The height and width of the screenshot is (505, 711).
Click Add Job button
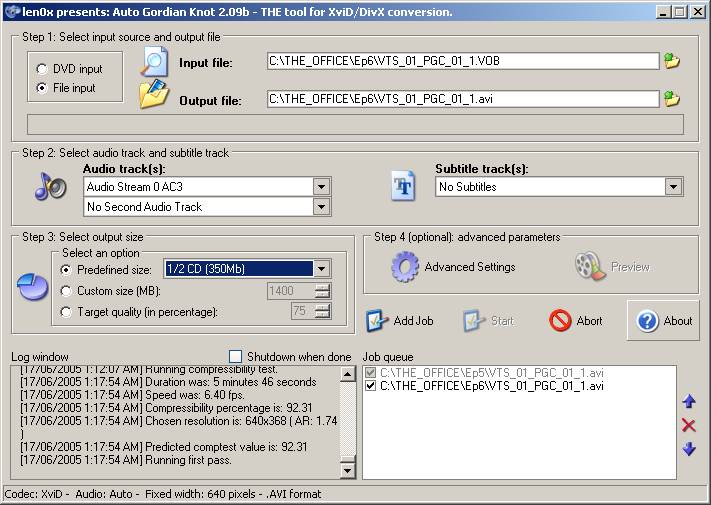point(399,321)
